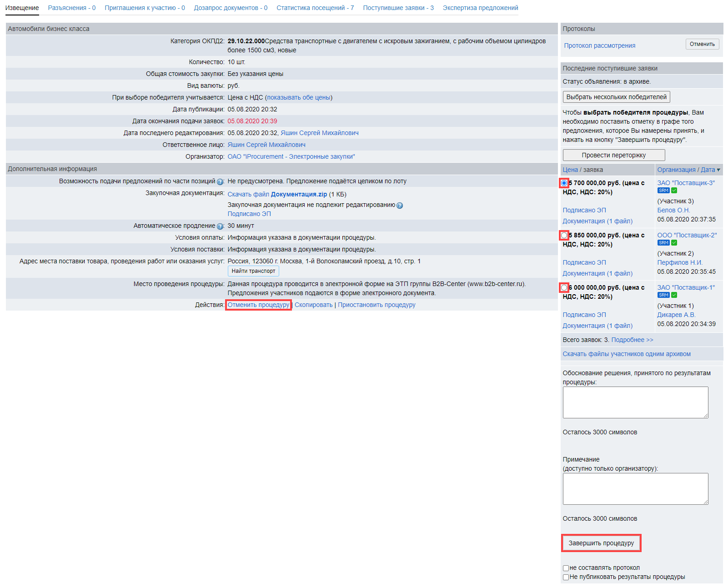Click SRM badge under ЗАО "Поставщик-3"
The image size is (728, 588).
click(x=663, y=191)
